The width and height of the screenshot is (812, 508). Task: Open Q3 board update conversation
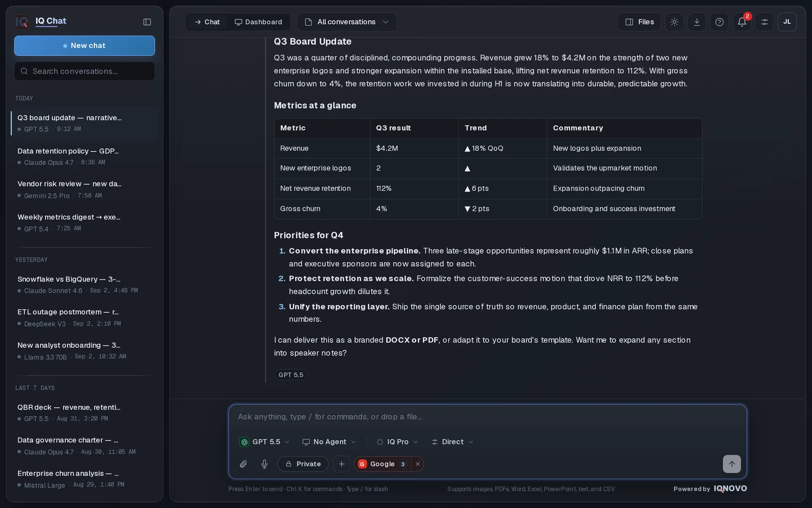click(85, 123)
